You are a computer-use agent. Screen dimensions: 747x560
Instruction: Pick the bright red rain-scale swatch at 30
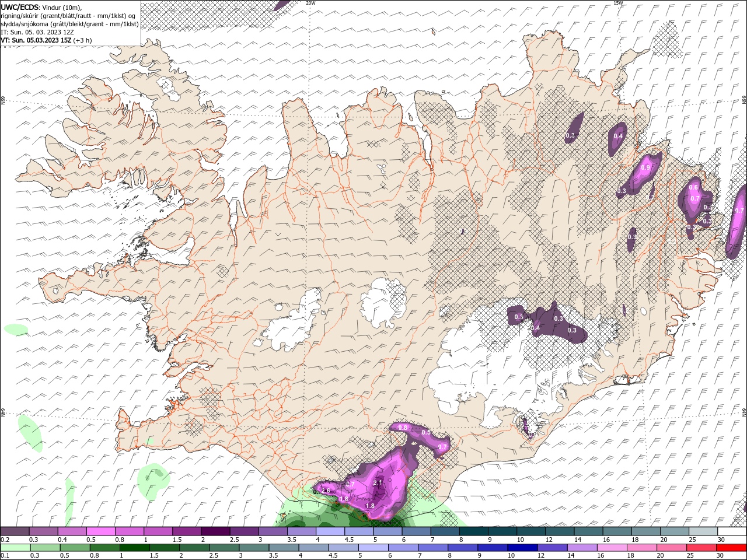click(x=731, y=548)
